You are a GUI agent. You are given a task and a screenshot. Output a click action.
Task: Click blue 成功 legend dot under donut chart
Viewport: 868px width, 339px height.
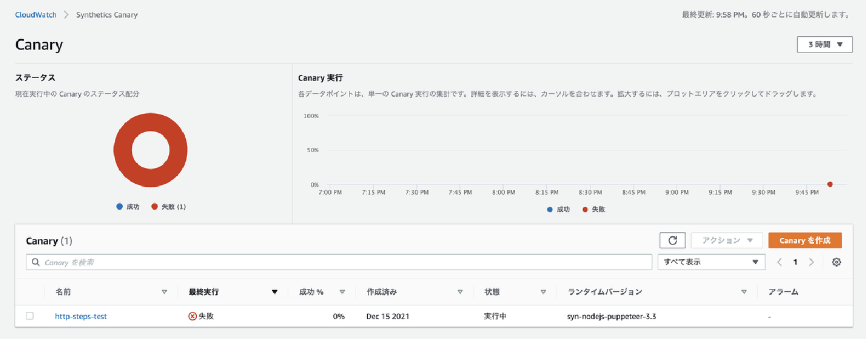[119, 206]
